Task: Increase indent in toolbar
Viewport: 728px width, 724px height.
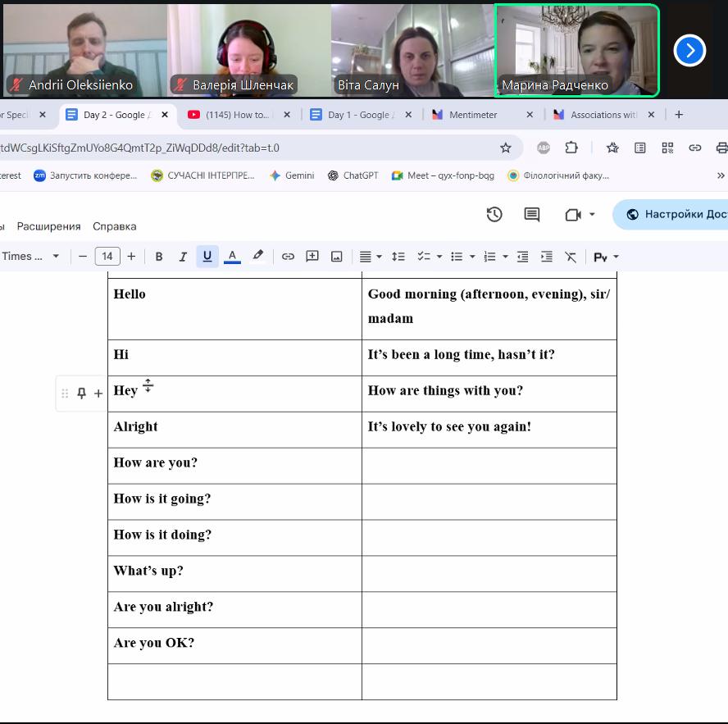Action: tap(547, 257)
